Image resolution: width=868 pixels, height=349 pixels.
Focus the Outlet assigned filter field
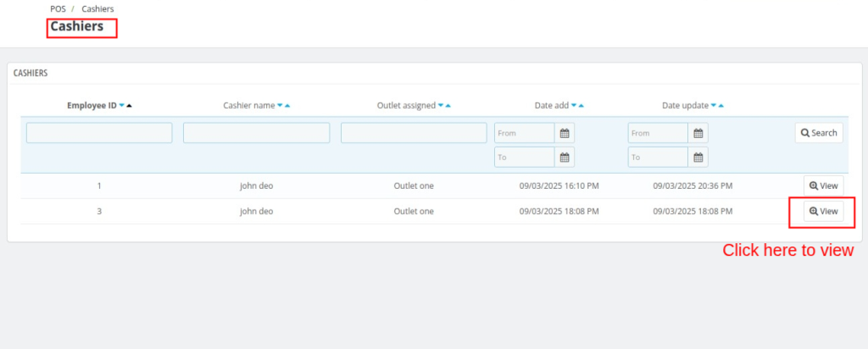(x=414, y=133)
